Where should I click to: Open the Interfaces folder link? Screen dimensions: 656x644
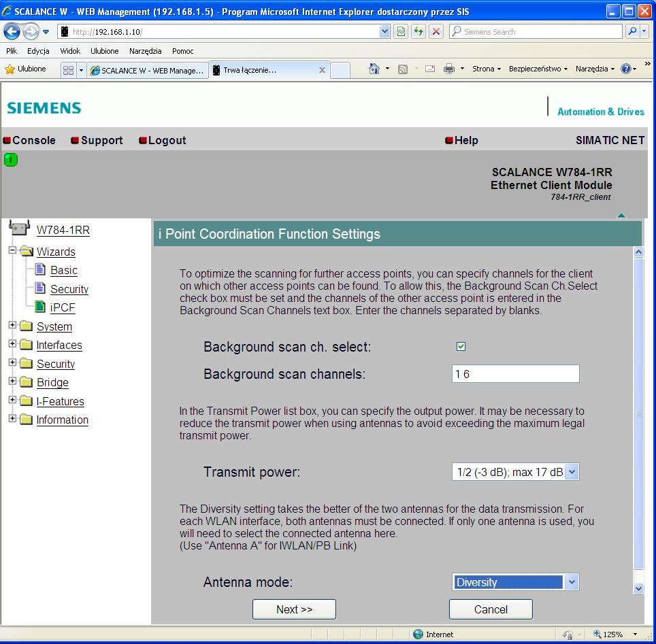point(59,345)
